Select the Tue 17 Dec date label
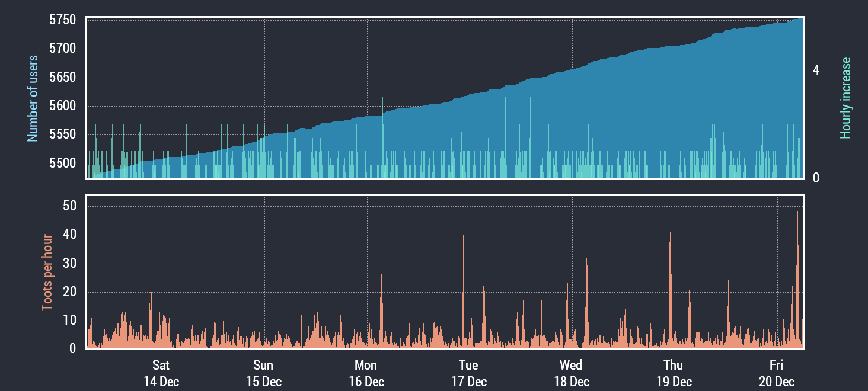 pos(468,373)
